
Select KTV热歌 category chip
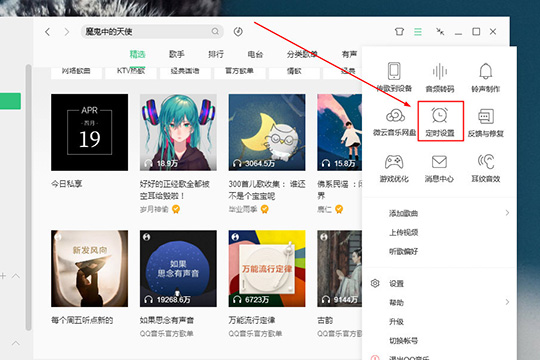(131, 72)
